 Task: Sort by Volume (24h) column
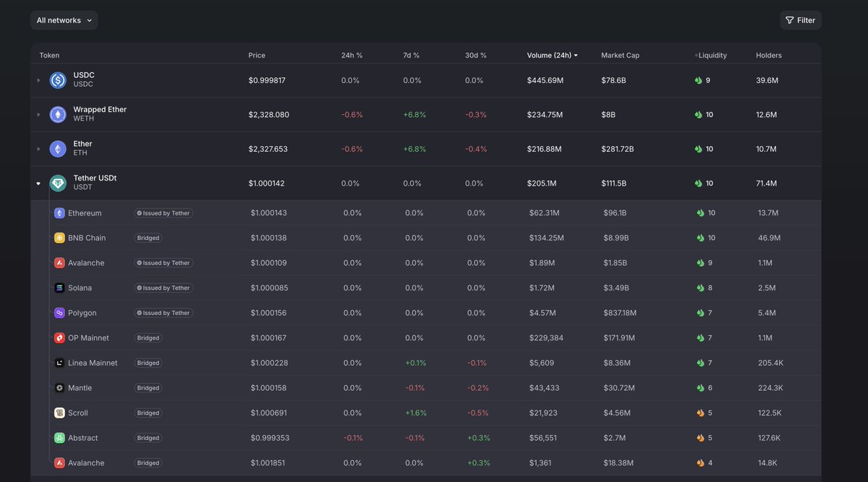(552, 56)
